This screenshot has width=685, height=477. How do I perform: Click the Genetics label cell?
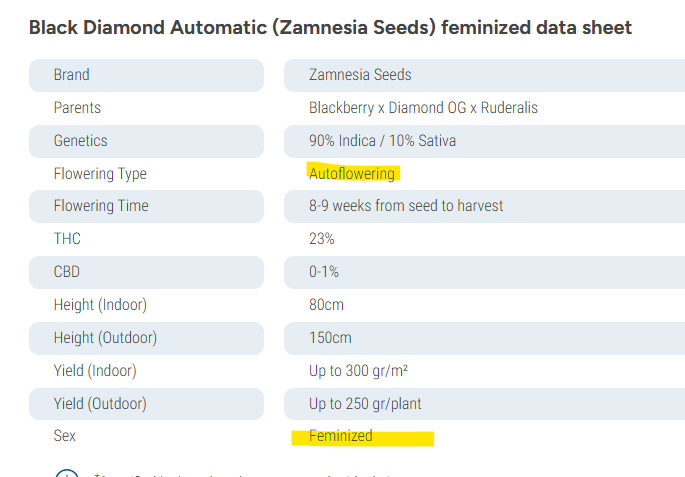pos(146,141)
